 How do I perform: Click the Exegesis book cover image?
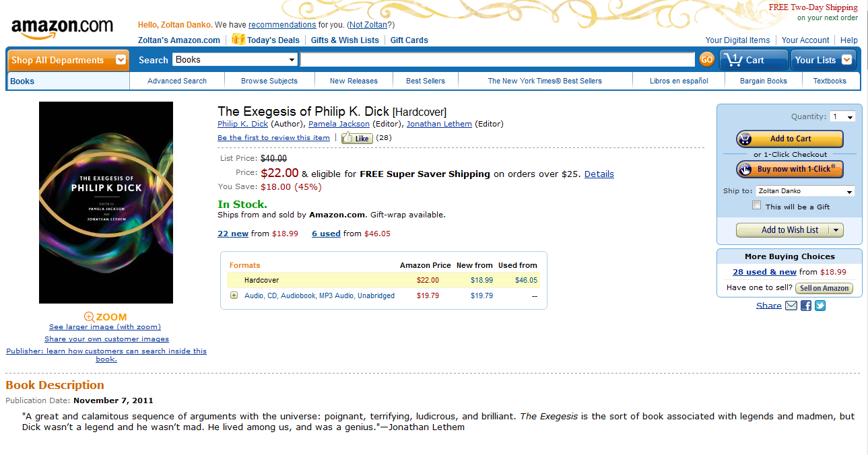click(106, 203)
